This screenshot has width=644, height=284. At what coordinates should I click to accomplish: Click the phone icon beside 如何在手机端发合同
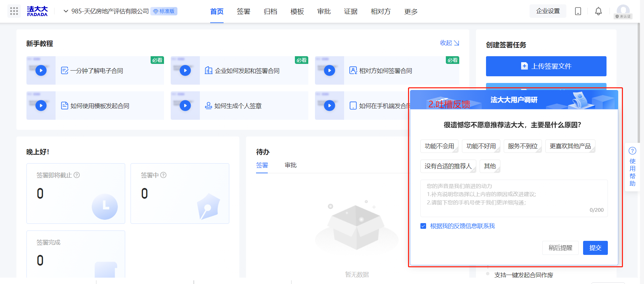point(353,106)
